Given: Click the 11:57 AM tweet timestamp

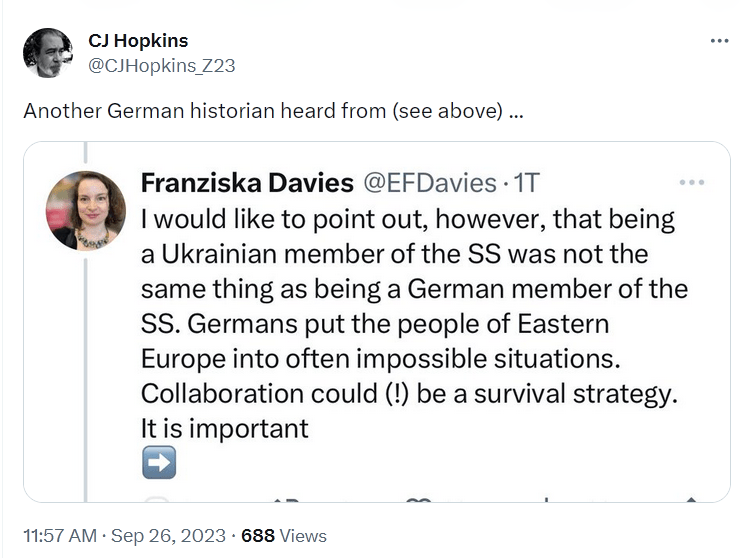Looking at the screenshot, I should [x=61, y=535].
